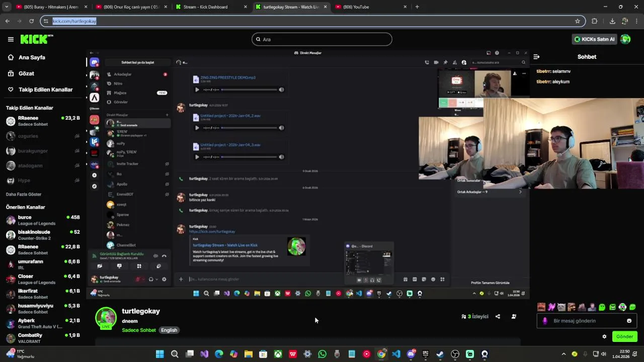Screen dimensions: 644x362
Task: Send the chat message with Gönder
Action: [624, 336]
